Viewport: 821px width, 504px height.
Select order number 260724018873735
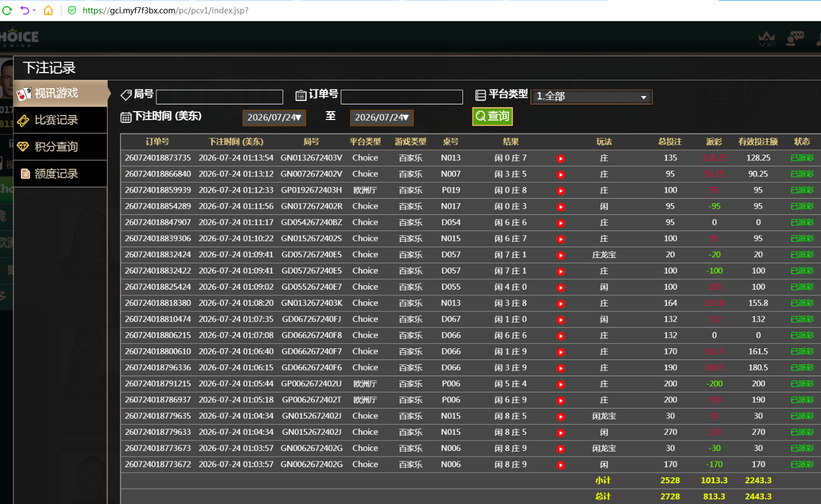tap(157, 158)
